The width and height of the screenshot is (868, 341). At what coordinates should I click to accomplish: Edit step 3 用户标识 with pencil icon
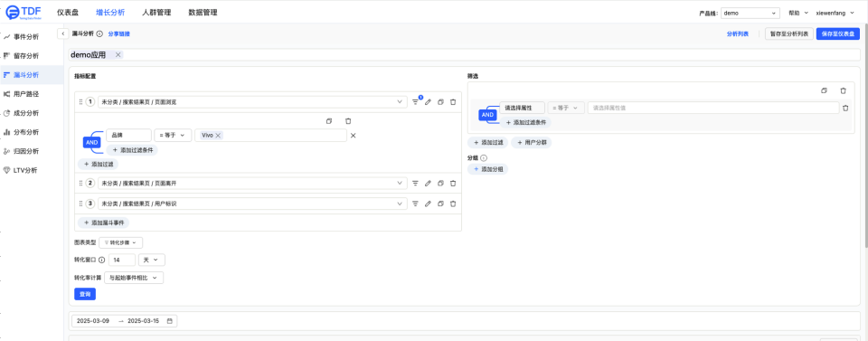point(428,204)
